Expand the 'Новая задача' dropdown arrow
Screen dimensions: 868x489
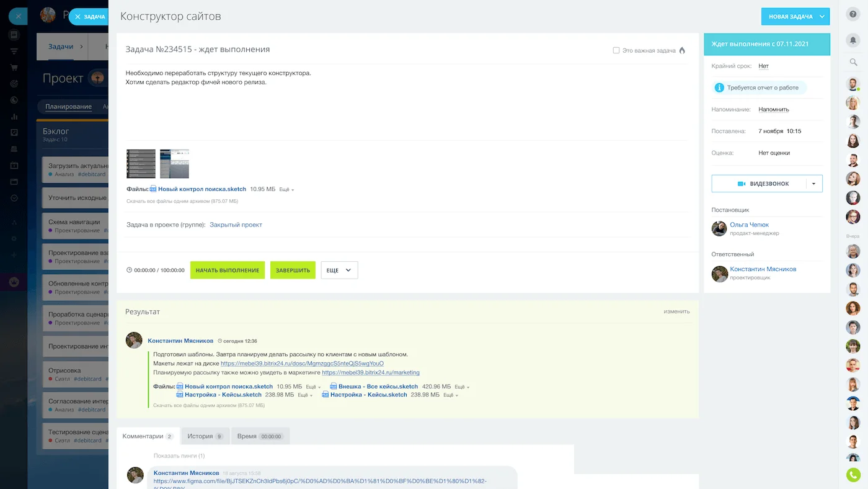(x=822, y=17)
